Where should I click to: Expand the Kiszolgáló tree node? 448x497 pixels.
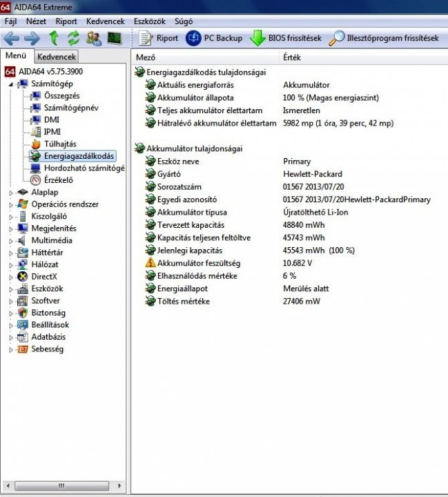[11, 217]
